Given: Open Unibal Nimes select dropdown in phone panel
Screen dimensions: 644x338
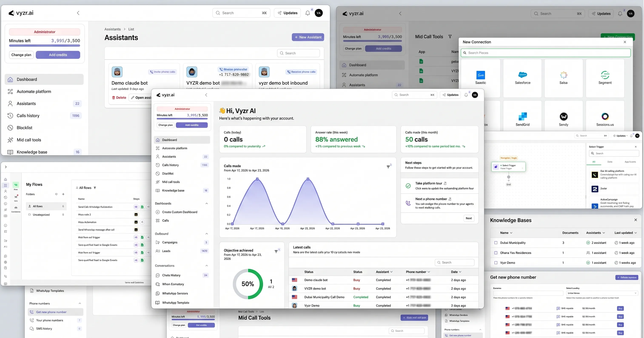Looking at the screenshot, I should (x=602, y=293).
